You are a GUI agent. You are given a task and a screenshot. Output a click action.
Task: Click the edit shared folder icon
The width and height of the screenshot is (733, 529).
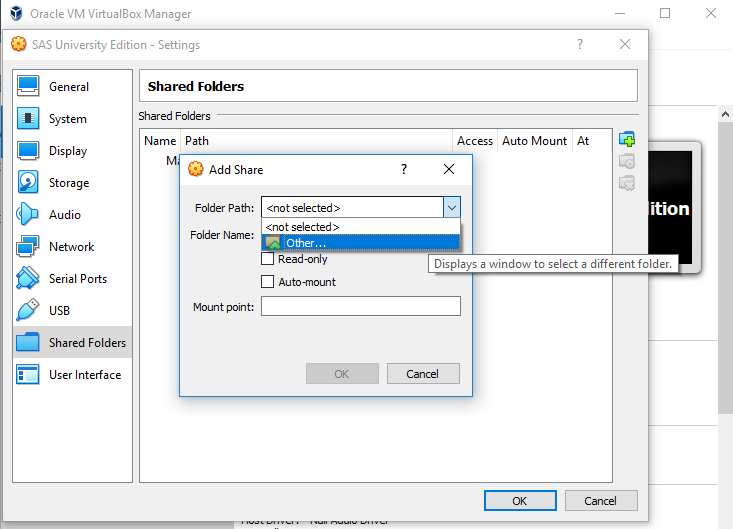click(627, 161)
